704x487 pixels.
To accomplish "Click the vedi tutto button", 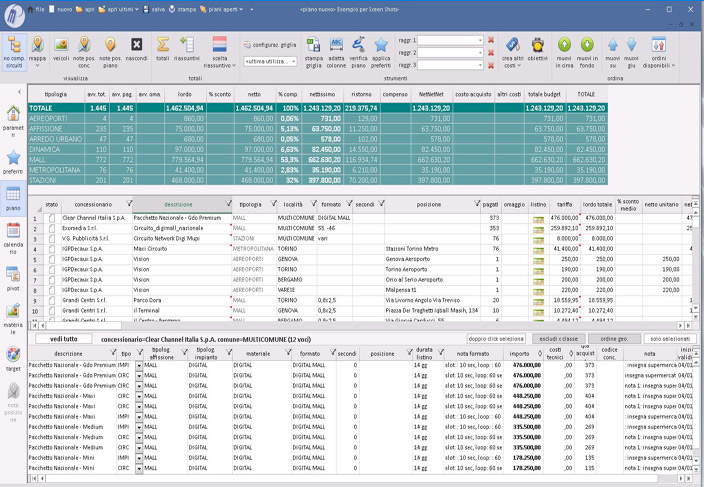I will (63, 340).
